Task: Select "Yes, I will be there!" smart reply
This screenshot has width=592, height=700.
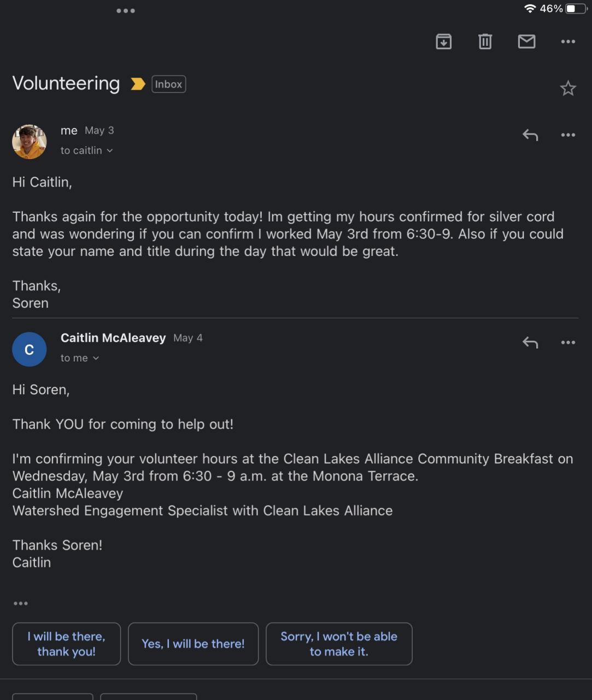Action: coord(193,644)
